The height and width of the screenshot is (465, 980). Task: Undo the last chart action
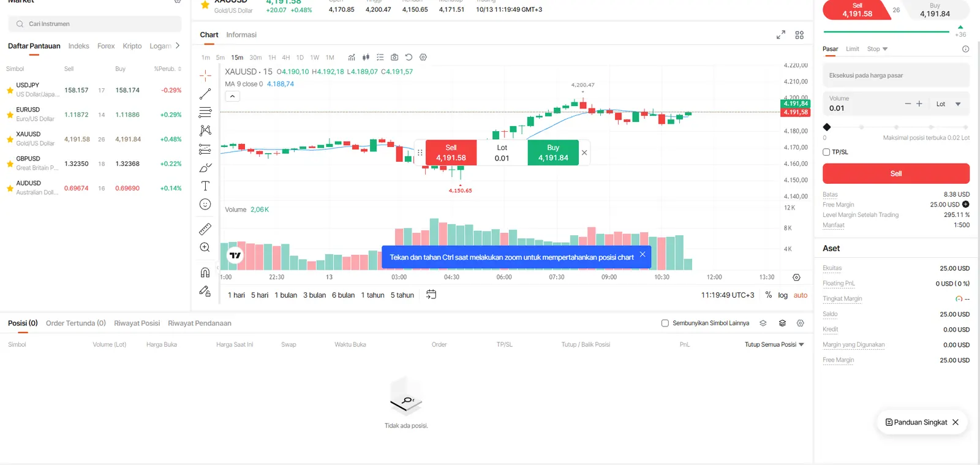tap(409, 58)
